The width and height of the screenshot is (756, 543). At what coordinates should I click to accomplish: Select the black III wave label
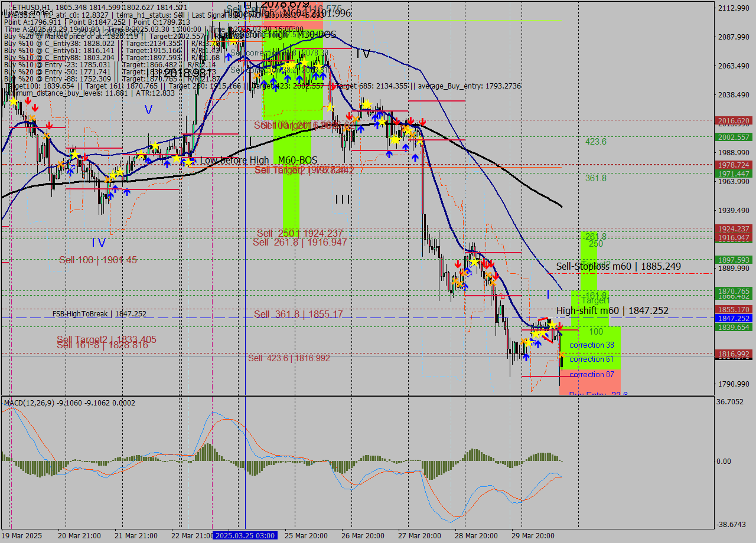click(343, 199)
